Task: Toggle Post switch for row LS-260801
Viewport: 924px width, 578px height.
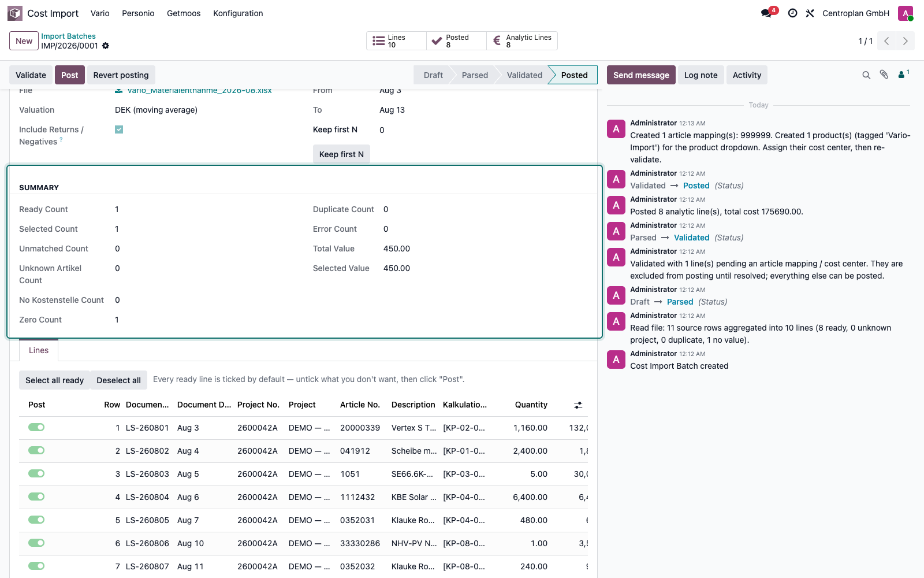Action: coord(36,427)
